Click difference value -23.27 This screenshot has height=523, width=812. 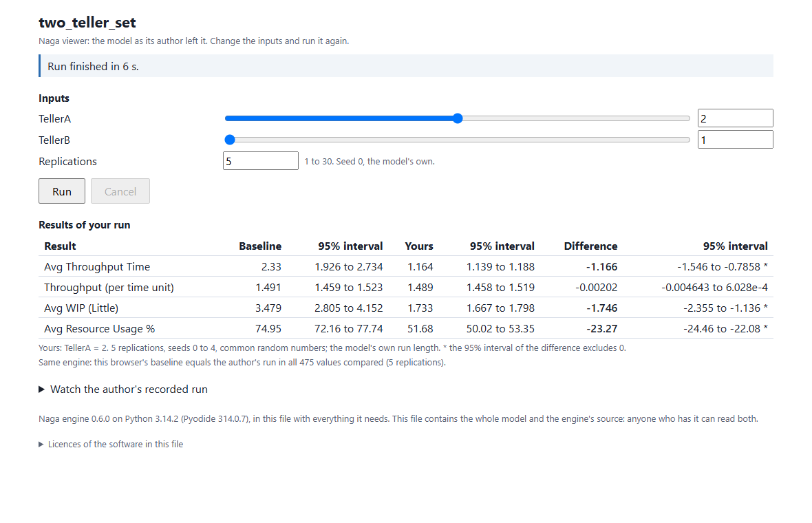point(601,329)
